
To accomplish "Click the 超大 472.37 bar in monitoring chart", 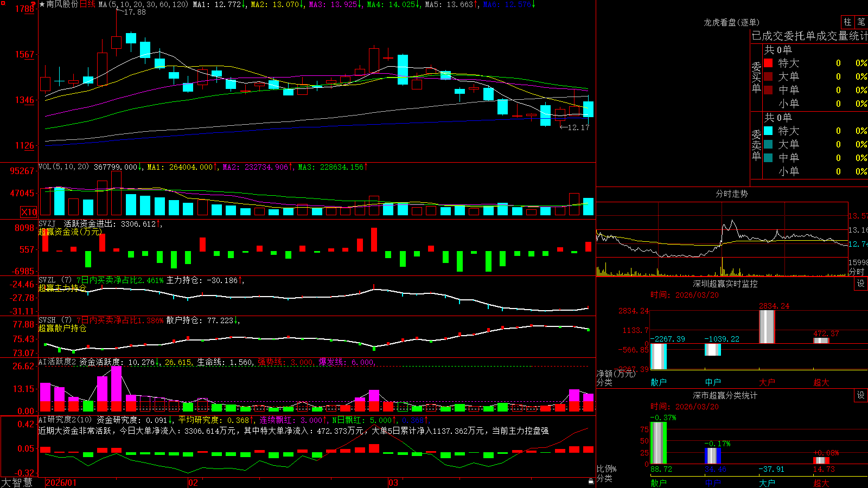I will (821, 341).
